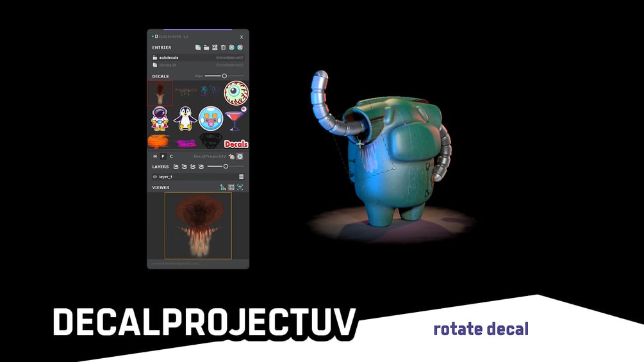Select the blue-purple figures decal thumbnail
644x362 pixels.
pyautogui.click(x=210, y=90)
